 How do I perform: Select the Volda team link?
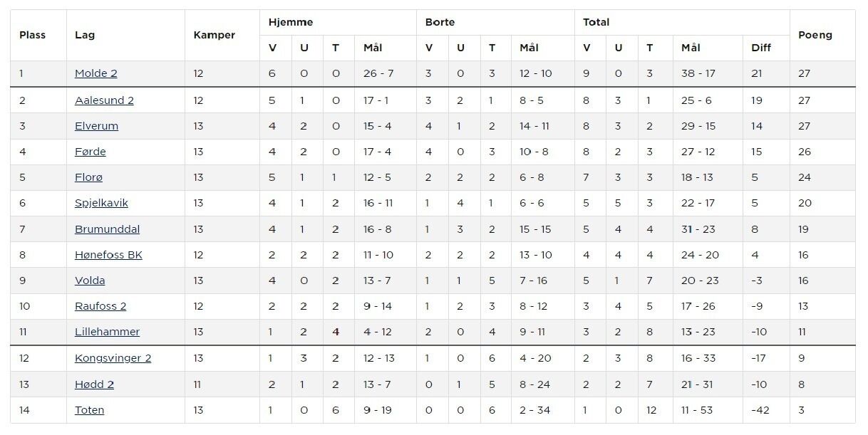click(x=90, y=281)
